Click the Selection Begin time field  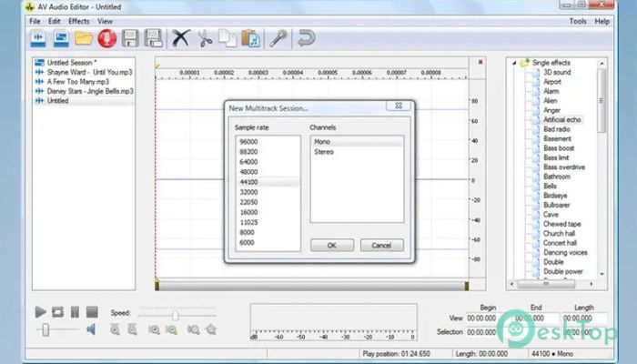coord(481,332)
